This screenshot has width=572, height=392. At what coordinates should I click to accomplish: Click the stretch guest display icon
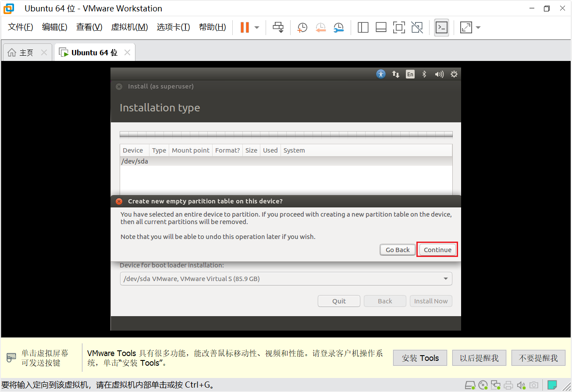pyautogui.click(x=466, y=28)
